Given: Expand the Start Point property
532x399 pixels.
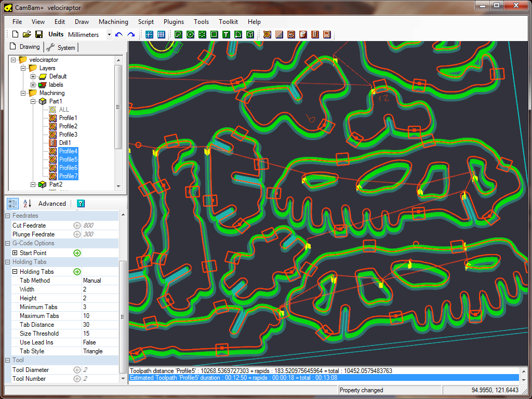Looking at the screenshot, I should [x=15, y=253].
